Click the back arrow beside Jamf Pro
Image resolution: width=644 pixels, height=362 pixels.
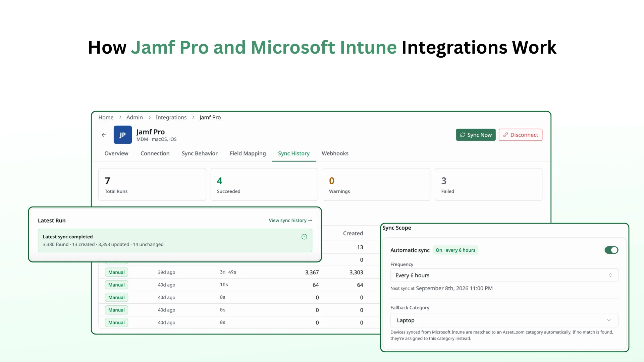(x=104, y=135)
